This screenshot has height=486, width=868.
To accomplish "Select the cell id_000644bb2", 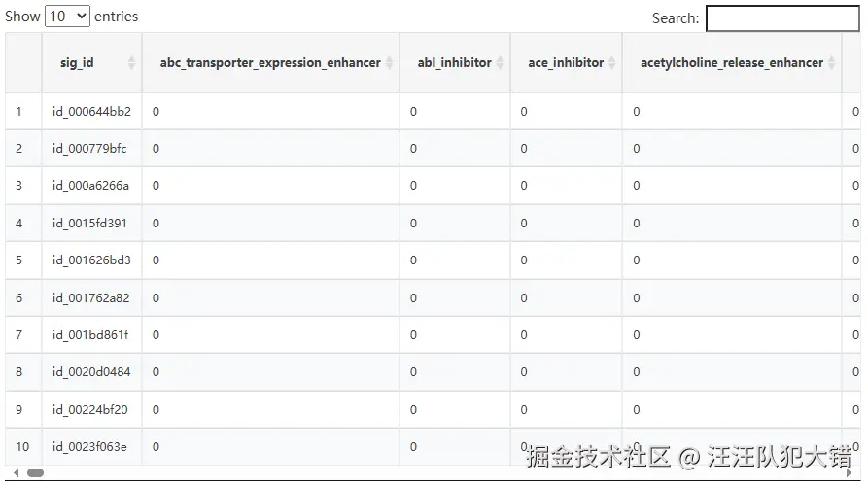I will pyautogui.click(x=91, y=112).
